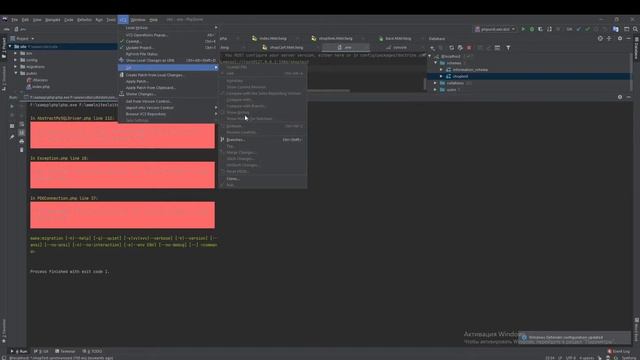Expand the migrations folder
The image size is (640, 360).
pyautogui.click(x=16, y=67)
